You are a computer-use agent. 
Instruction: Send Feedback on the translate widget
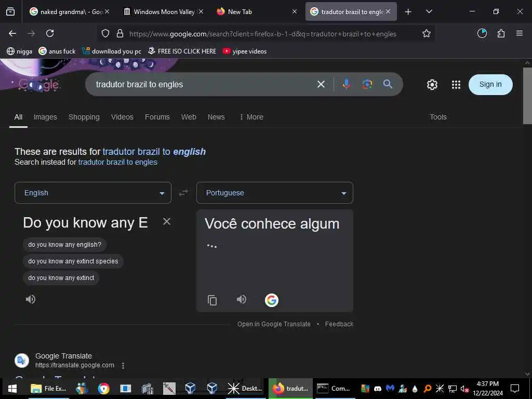pos(339,324)
